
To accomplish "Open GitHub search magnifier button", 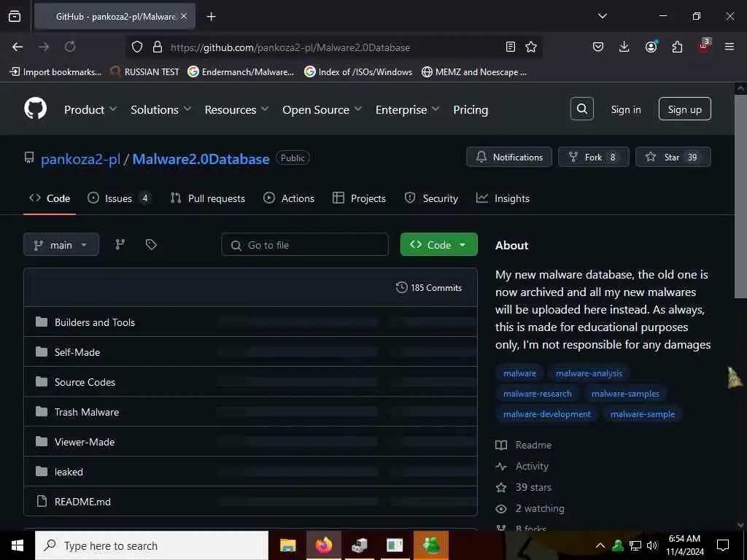I will click(x=581, y=109).
